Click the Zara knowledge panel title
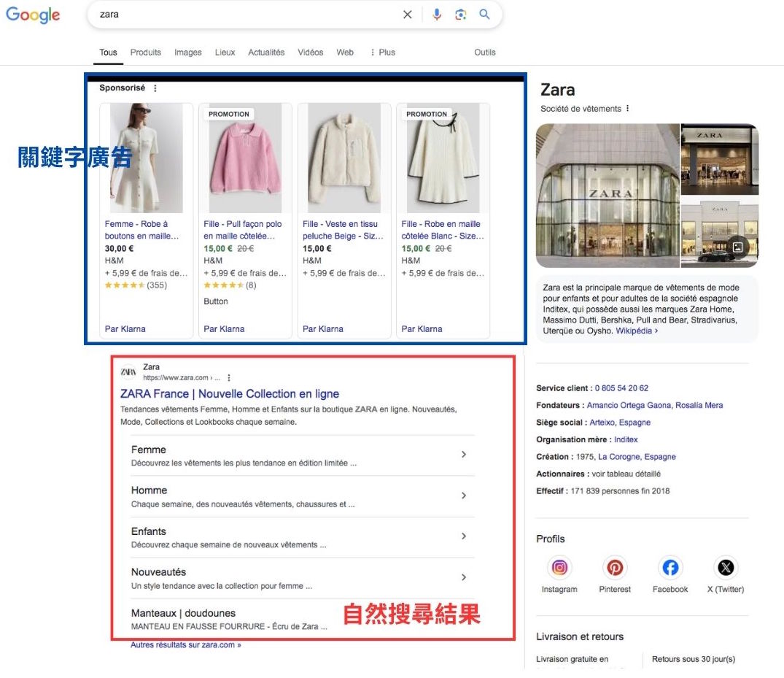The height and width of the screenshot is (678, 784). [x=557, y=90]
